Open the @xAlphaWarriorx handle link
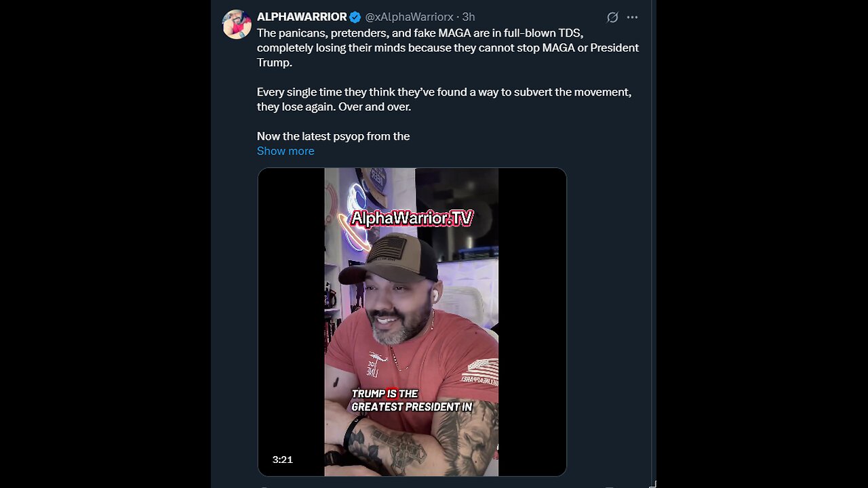The image size is (868, 488). (x=410, y=17)
